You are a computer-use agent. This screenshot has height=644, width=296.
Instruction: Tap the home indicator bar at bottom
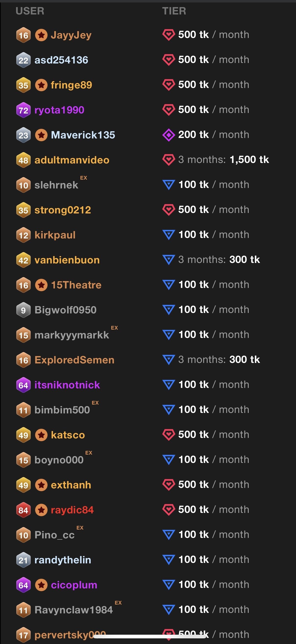(150, 636)
